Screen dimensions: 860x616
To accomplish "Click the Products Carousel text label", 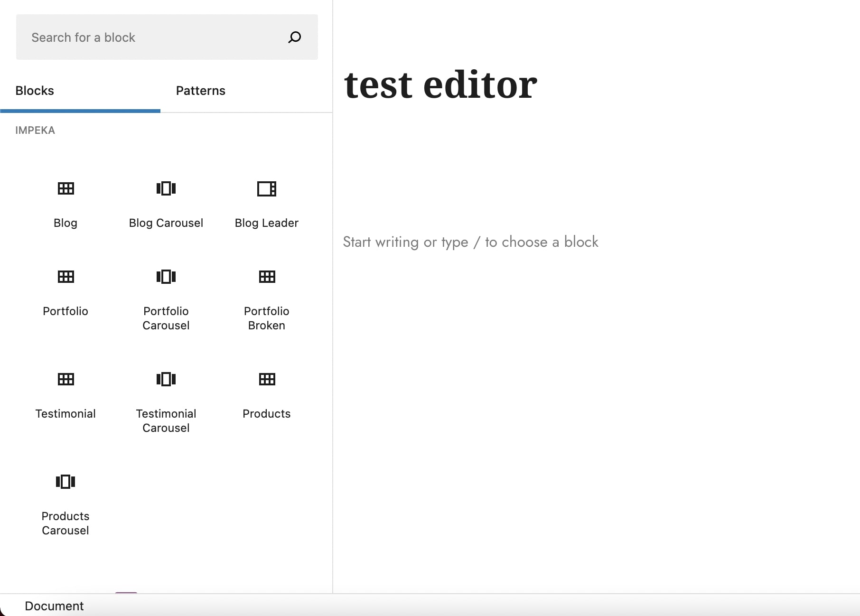I will (x=65, y=523).
